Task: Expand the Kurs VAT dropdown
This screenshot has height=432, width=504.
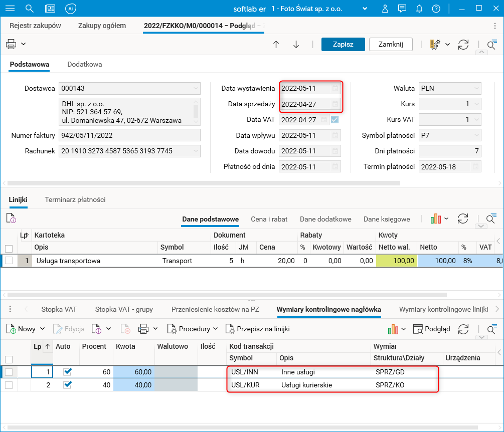Action: 476,119
